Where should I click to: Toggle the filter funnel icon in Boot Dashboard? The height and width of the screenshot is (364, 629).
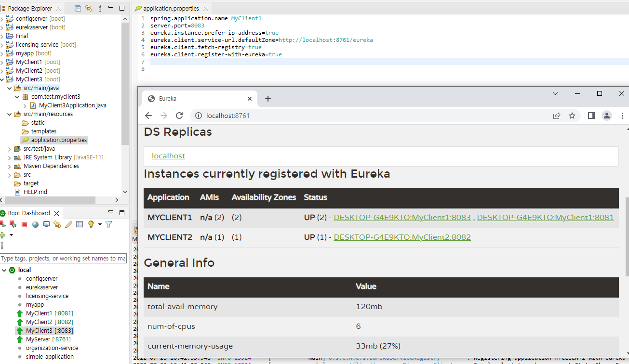108,224
